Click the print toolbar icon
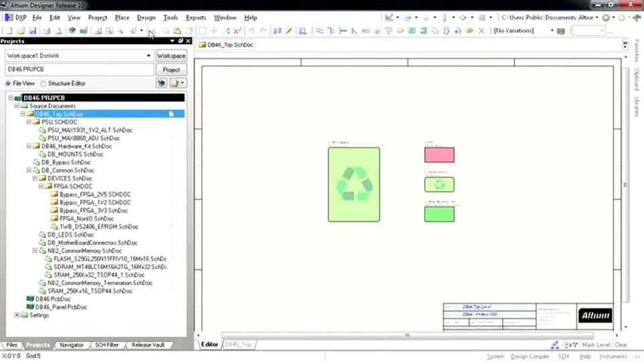Viewport: 644px width, 362px height. 46,31
